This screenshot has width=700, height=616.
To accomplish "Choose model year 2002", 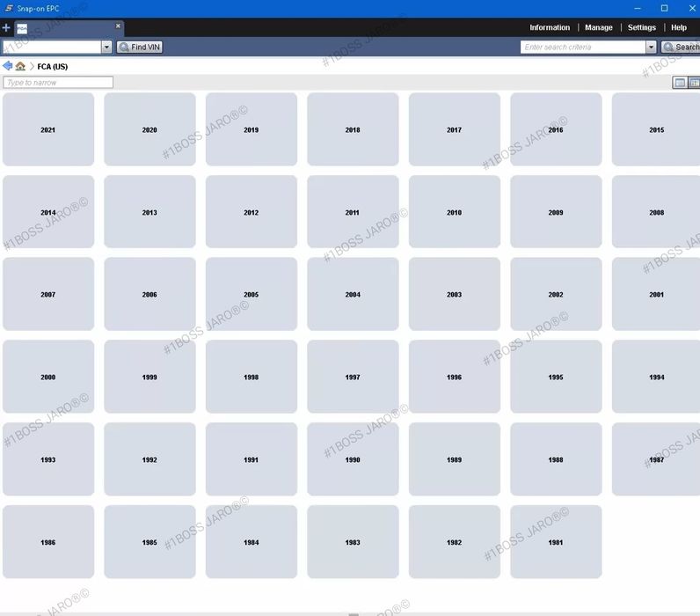I will (x=556, y=295).
